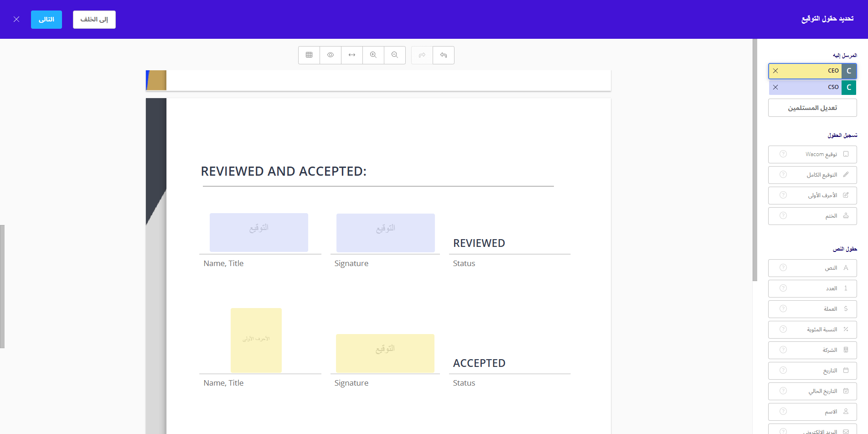Click the fit-to-width arrows icon
This screenshot has width=868, height=434.
pos(352,55)
